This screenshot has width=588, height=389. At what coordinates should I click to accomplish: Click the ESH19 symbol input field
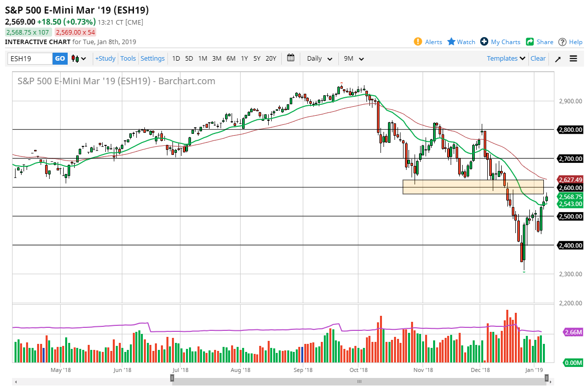[x=30, y=59]
